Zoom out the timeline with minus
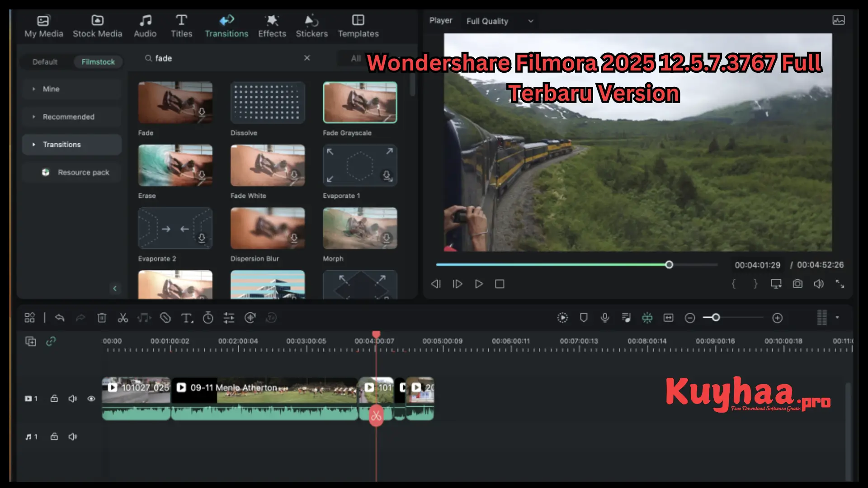Image resolution: width=868 pixels, height=488 pixels. (x=690, y=318)
